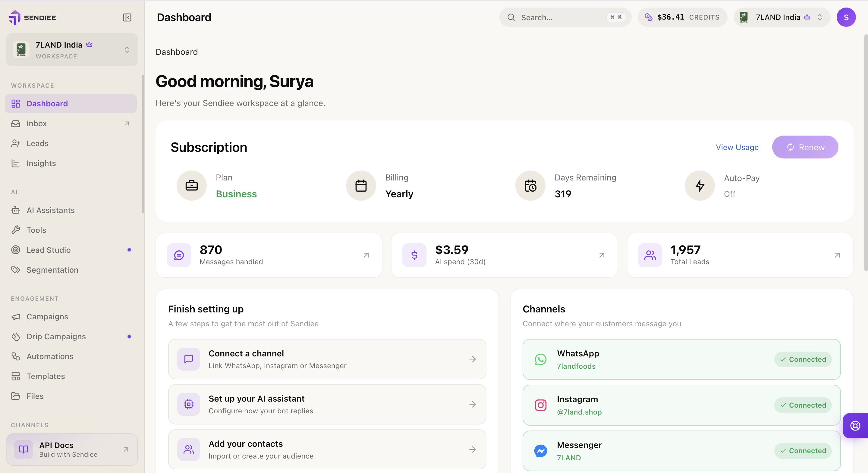Click the 319 days remaining value
Image resolution: width=868 pixels, height=473 pixels.
(563, 194)
